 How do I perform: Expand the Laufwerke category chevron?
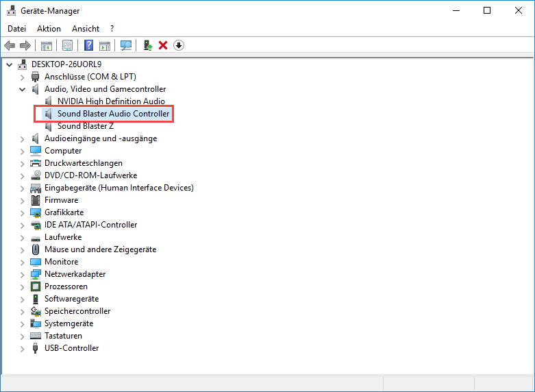[x=22, y=237]
